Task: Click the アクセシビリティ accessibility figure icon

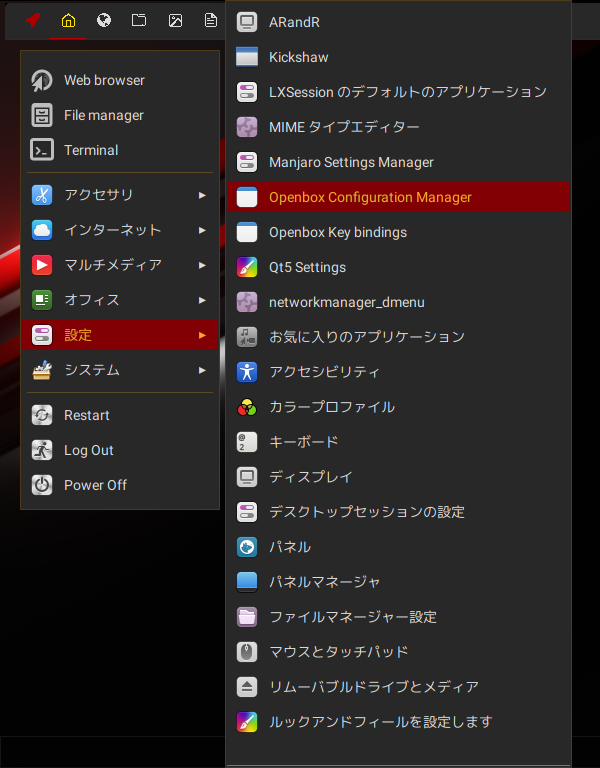Action: click(x=247, y=372)
